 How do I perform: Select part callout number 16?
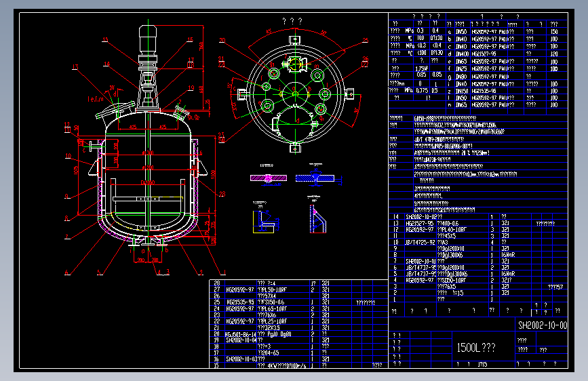tap(190, 39)
